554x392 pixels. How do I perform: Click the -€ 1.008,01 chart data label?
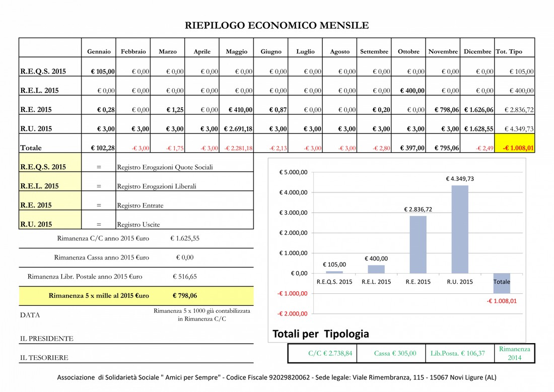point(502,301)
